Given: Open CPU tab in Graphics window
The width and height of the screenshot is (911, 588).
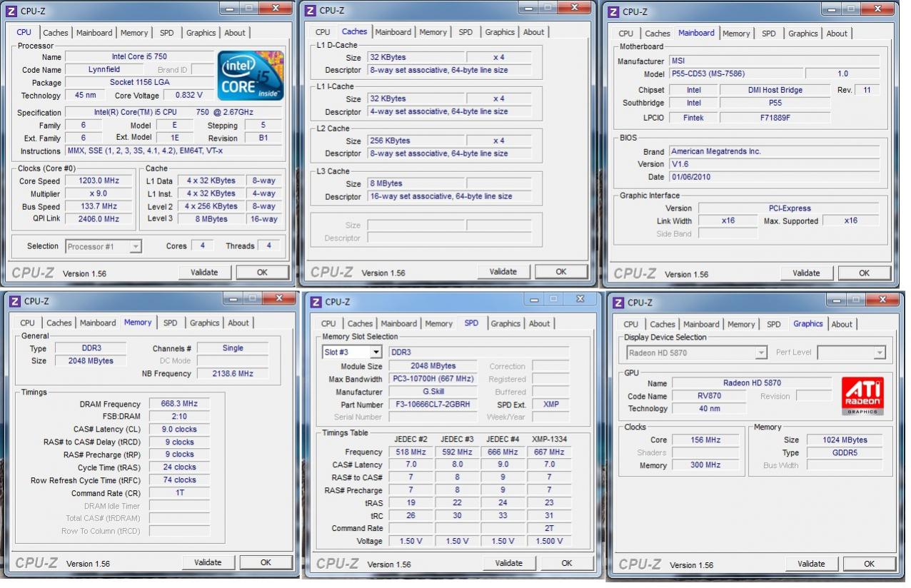Looking at the screenshot, I should click(631, 325).
